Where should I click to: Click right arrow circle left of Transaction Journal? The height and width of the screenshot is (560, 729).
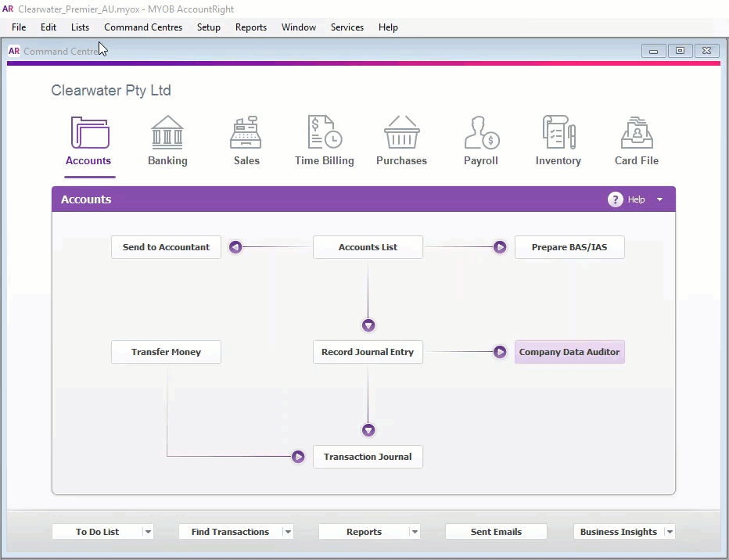tap(298, 457)
